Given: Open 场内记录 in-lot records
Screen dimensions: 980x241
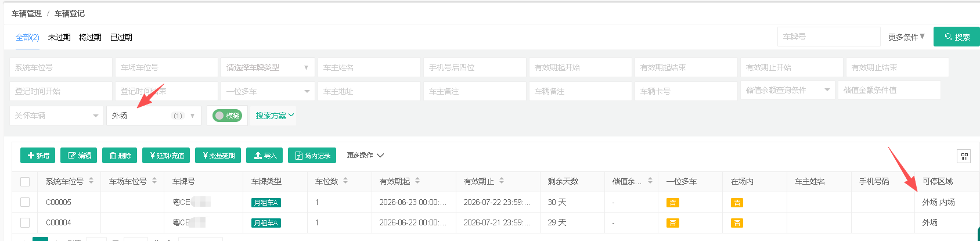Looking at the screenshot, I should coord(312,156).
